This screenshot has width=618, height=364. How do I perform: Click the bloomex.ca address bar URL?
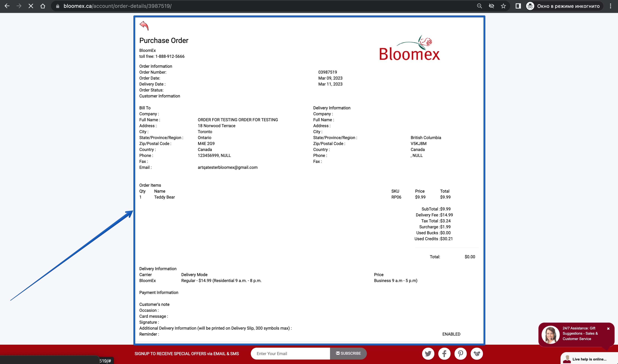coord(118,6)
